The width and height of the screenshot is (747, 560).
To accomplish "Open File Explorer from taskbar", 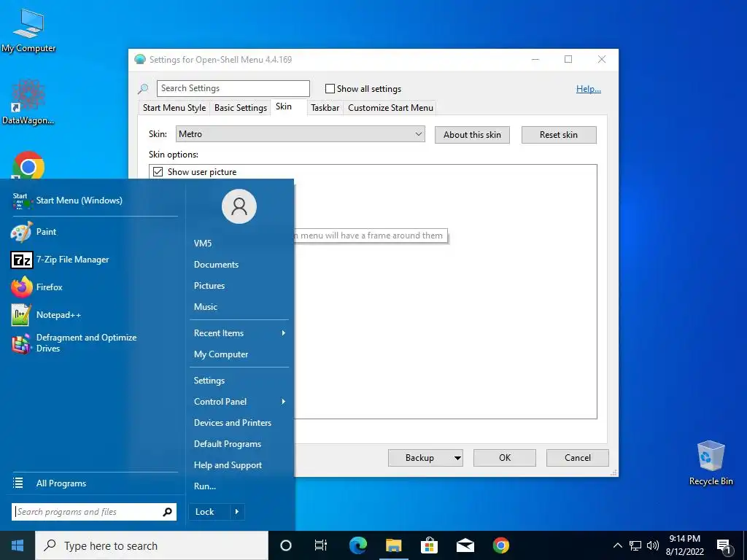I will coord(393,545).
